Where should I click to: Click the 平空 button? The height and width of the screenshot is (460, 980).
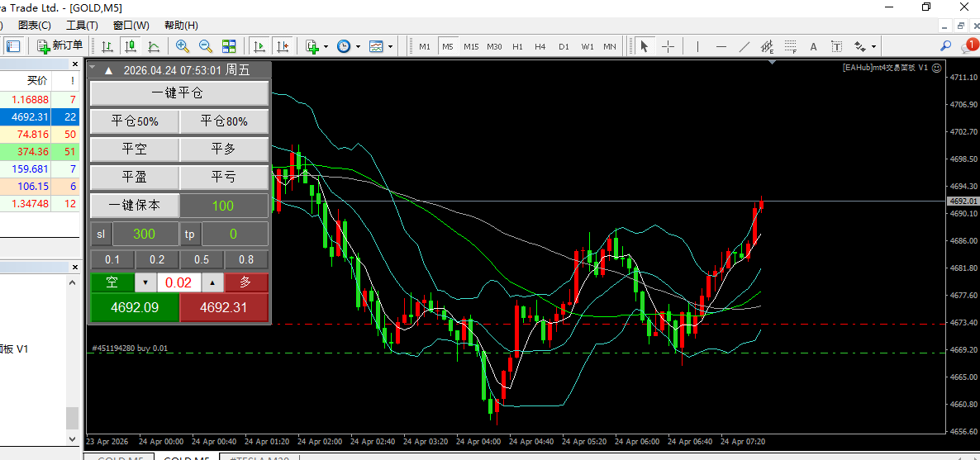pos(135,149)
